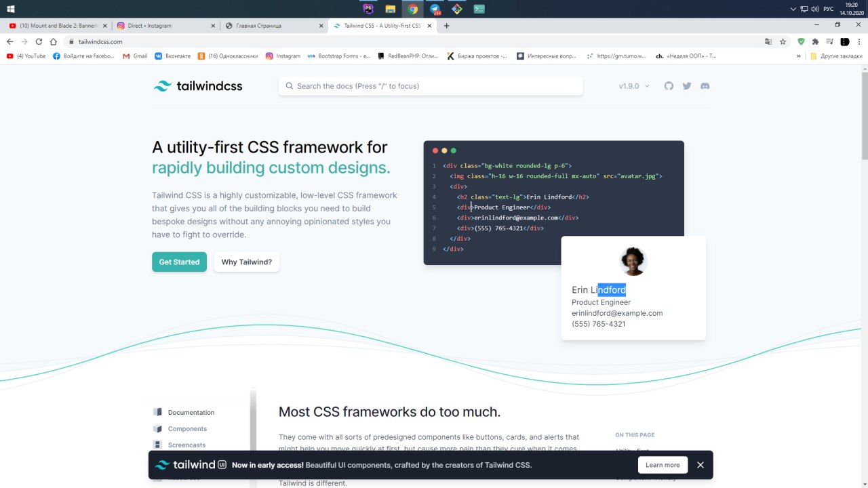Open the media controls music-list icon
This screenshot has height=488, width=868.
(830, 41)
